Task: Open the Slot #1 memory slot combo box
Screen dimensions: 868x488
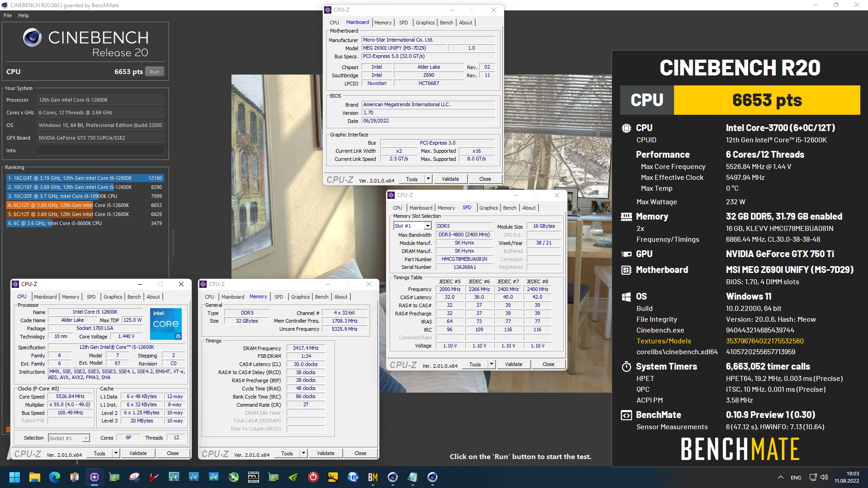Action: tap(412, 226)
